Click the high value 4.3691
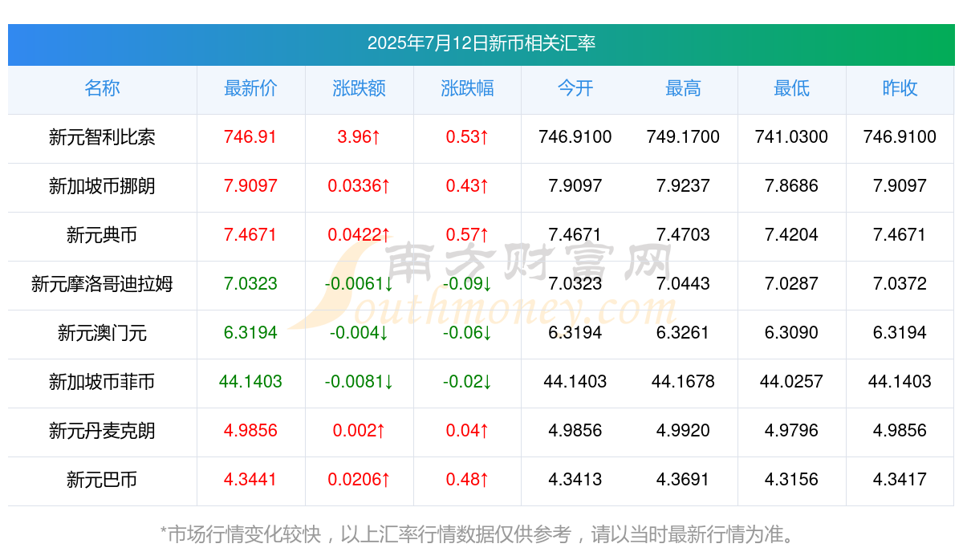963x560 pixels. [683, 480]
